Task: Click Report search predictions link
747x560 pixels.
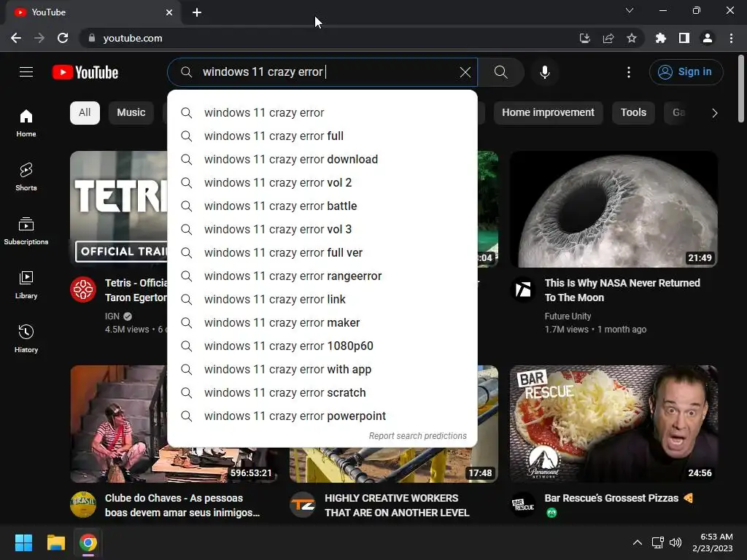Action: (417, 436)
